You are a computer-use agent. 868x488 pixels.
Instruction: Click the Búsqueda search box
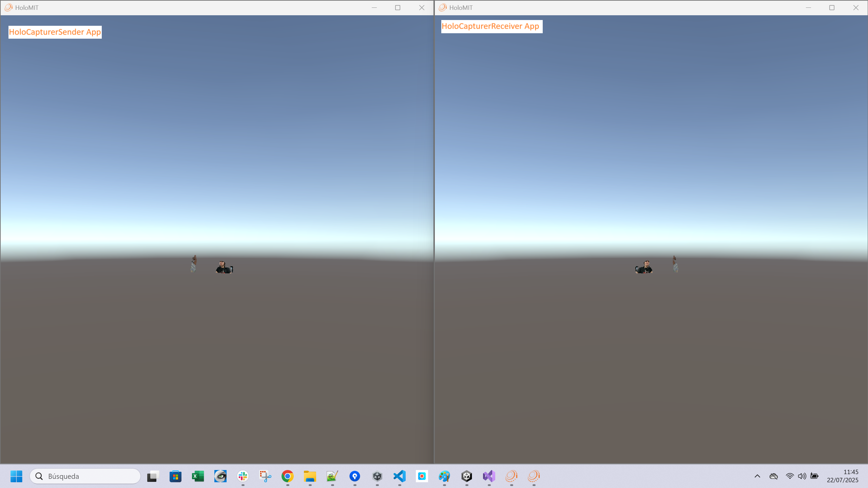pos(85,476)
